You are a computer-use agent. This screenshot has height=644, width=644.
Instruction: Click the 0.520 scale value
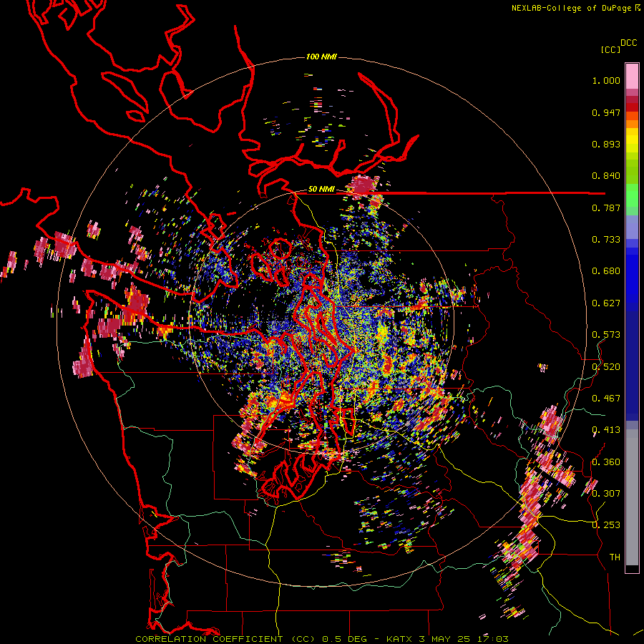click(606, 367)
